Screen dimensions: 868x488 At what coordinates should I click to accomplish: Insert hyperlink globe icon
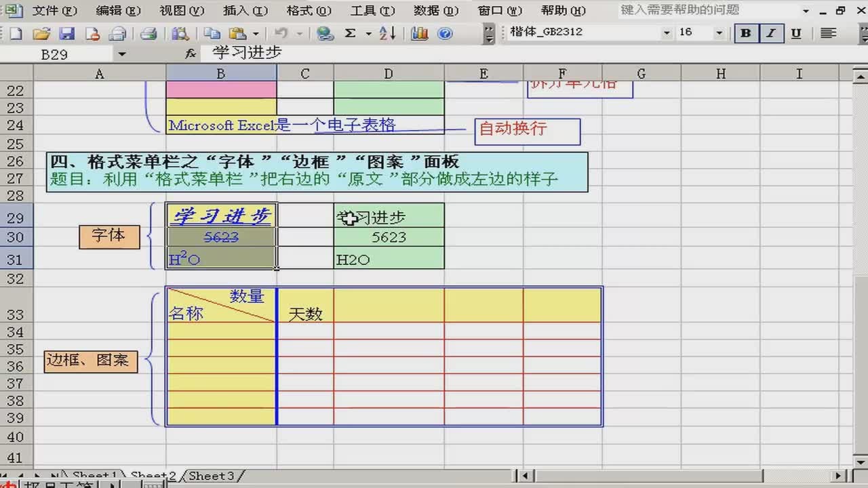tap(324, 33)
